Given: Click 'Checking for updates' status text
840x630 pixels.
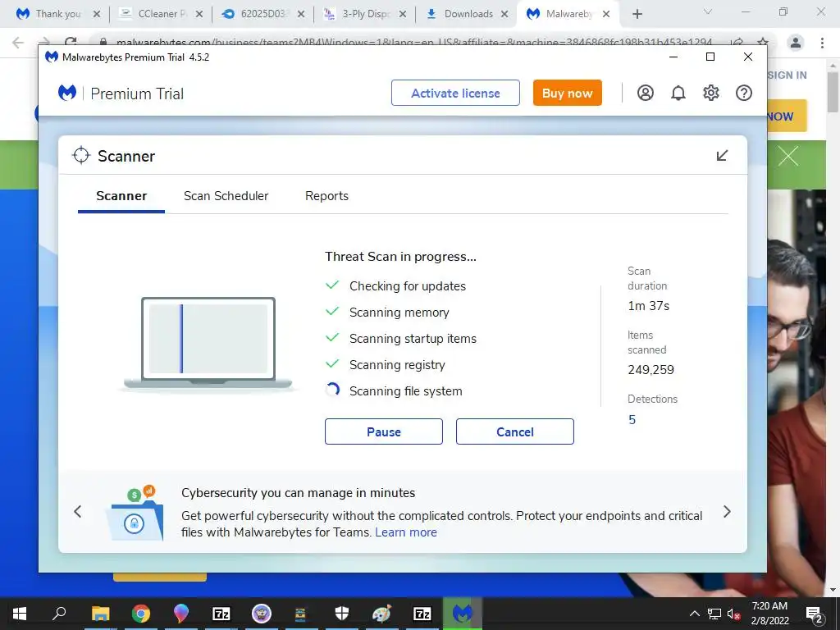Looking at the screenshot, I should click(x=408, y=286).
